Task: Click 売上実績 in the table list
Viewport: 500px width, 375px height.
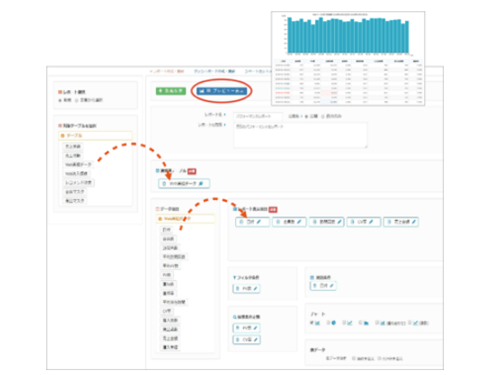Action: (73, 146)
